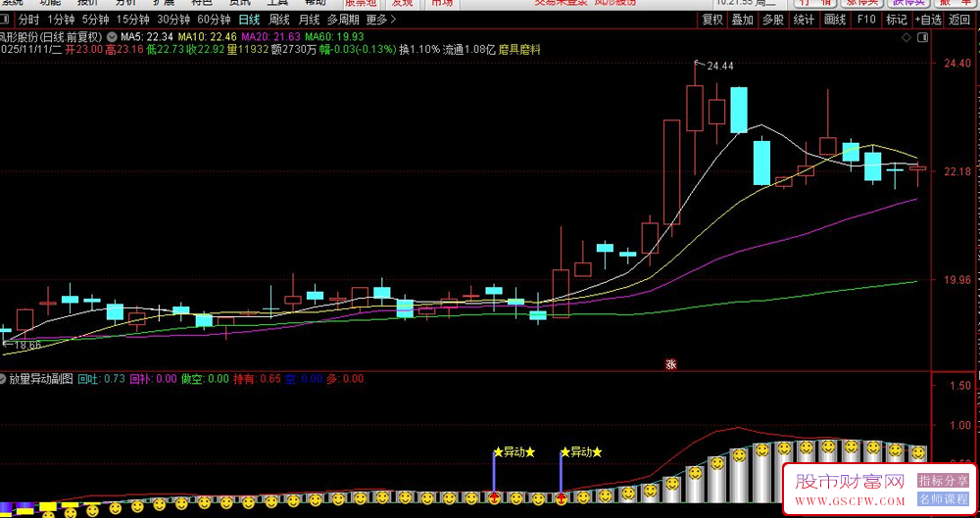The height and width of the screenshot is (518, 980).
Task: Click the first ★异动★ signal marker
Action: point(514,451)
